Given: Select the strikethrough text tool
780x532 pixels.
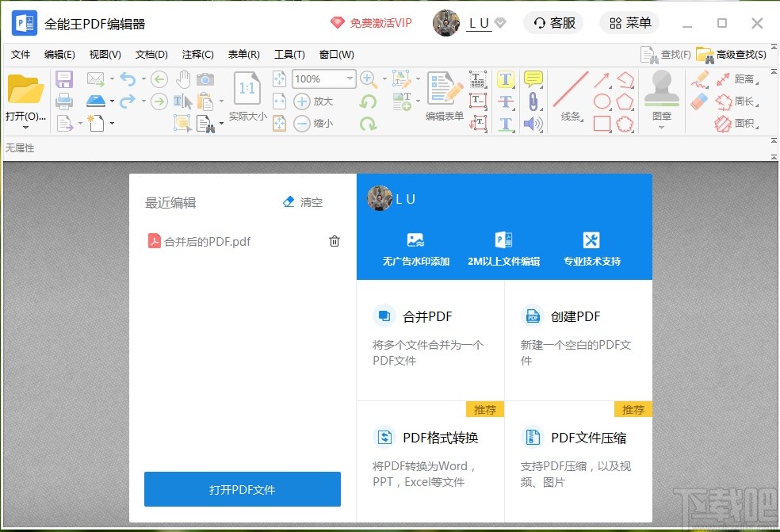Looking at the screenshot, I should (506, 101).
